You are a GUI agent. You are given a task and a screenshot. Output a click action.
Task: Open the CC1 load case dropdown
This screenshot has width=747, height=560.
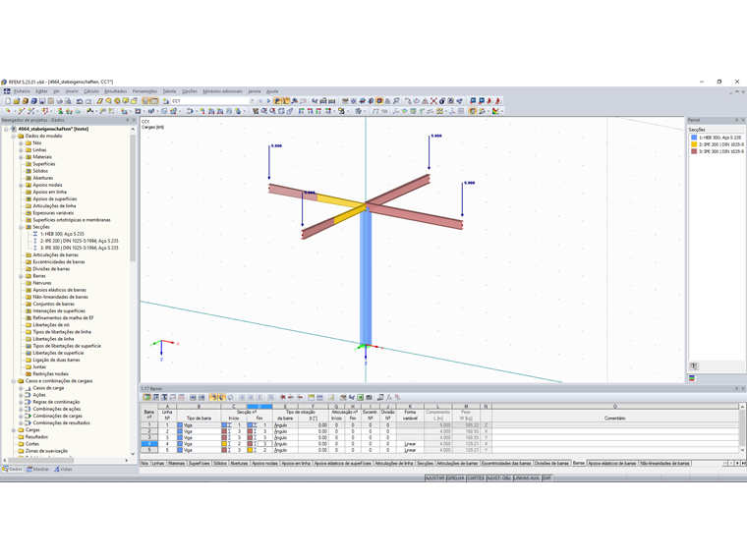pyautogui.click(x=252, y=101)
